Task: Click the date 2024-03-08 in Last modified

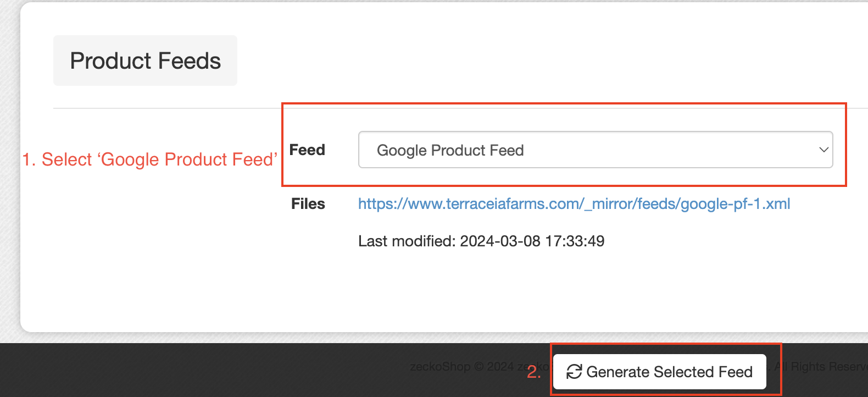Action: click(500, 241)
